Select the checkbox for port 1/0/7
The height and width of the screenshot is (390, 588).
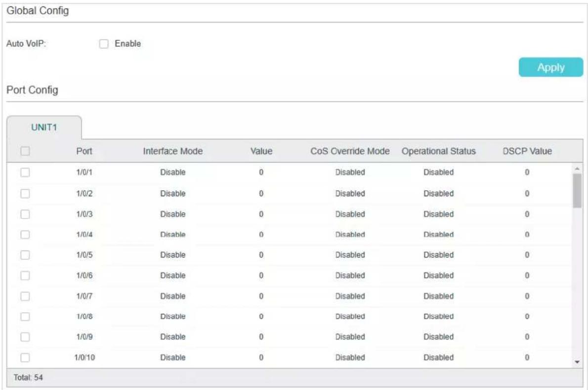point(25,296)
